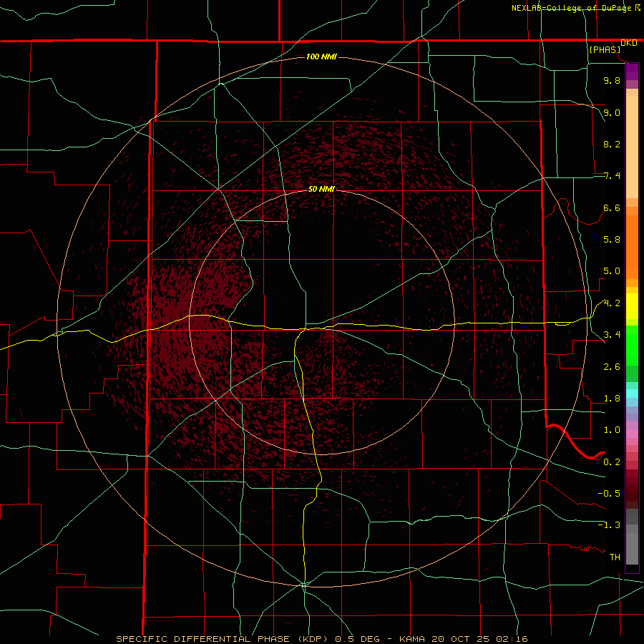This screenshot has width=644, height=644.
Task: Select the 5.8 value on the color scale
Action: (x=612, y=240)
